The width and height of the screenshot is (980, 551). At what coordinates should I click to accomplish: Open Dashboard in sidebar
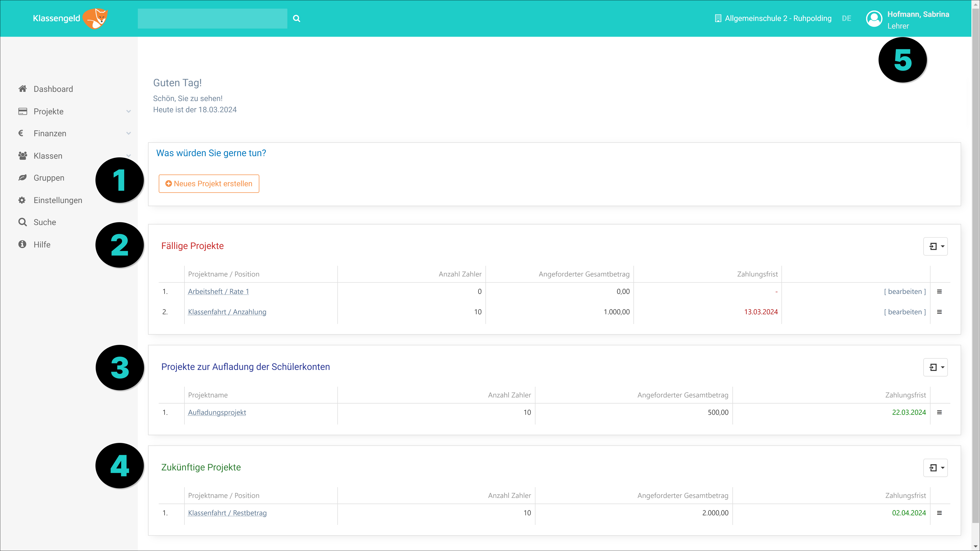[53, 89]
